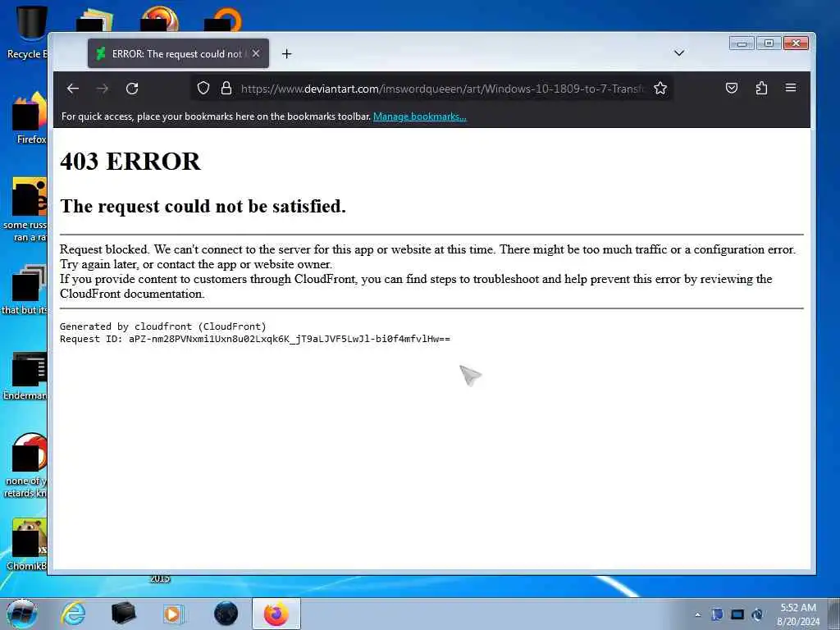This screenshot has height=630, width=840.
Task: Bookmark this page with the star icon
Action: click(660, 88)
